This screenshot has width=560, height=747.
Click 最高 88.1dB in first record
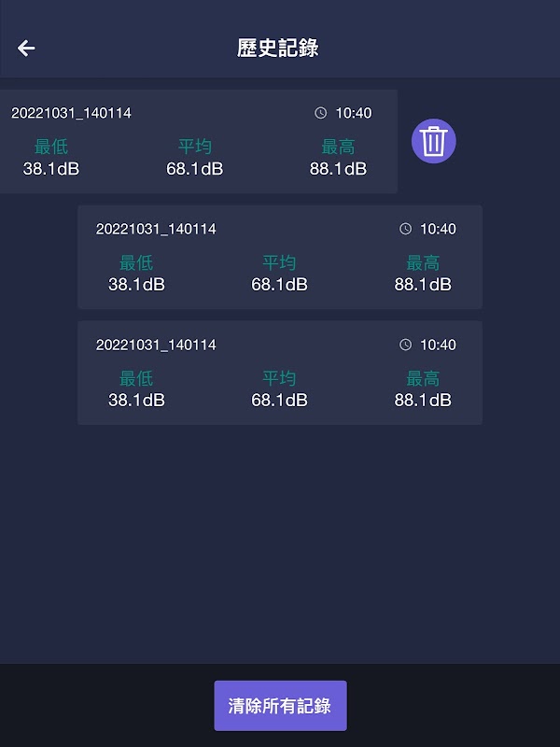[x=338, y=158]
